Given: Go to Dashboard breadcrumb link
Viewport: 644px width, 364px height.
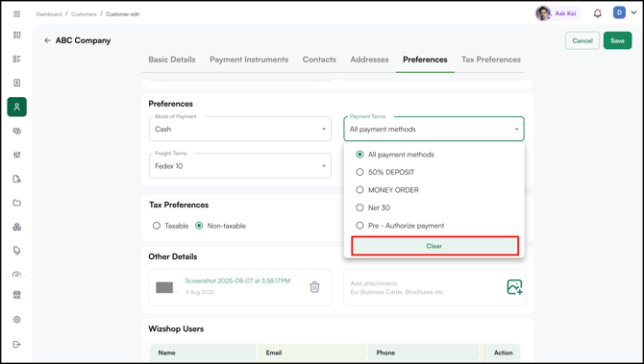Looking at the screenshot, I should click(x=48, y=14).
